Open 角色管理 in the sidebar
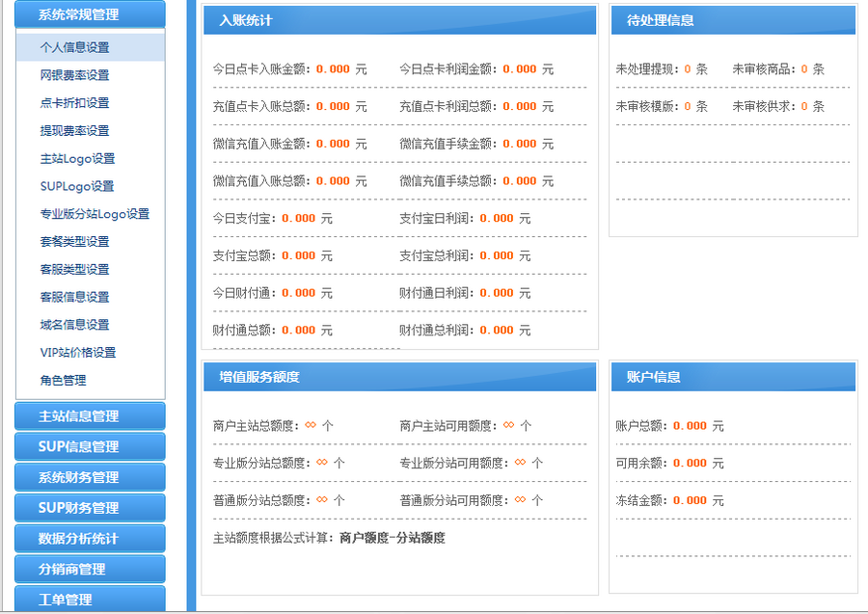The height and width of the screenshot is (614, 868). (63, 380)
